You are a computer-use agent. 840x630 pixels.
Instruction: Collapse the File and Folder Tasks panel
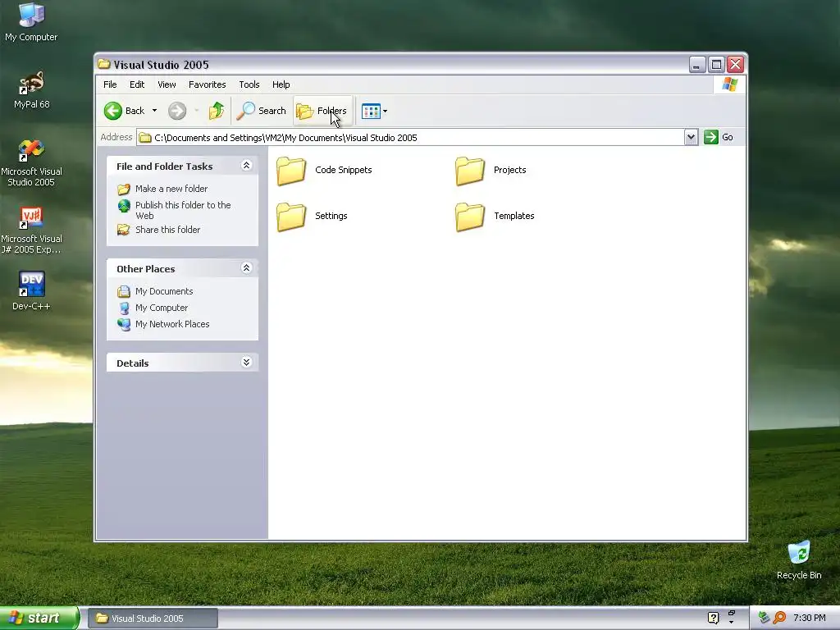tap(246, 166)
